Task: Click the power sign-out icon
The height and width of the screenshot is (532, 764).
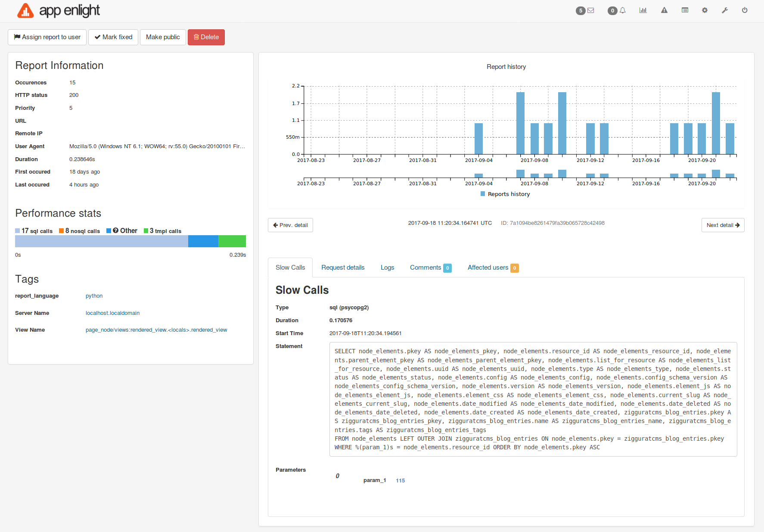Action: 745,10
